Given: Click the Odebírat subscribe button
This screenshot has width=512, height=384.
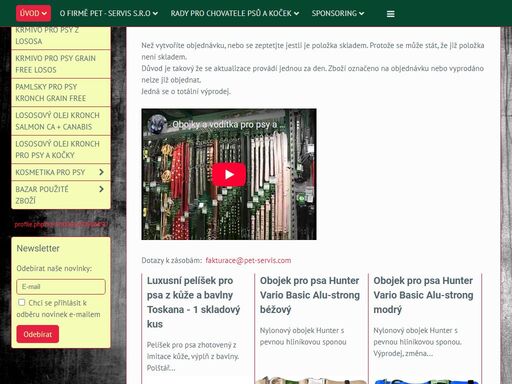Looking at the screenshot, I should [38, 334].
